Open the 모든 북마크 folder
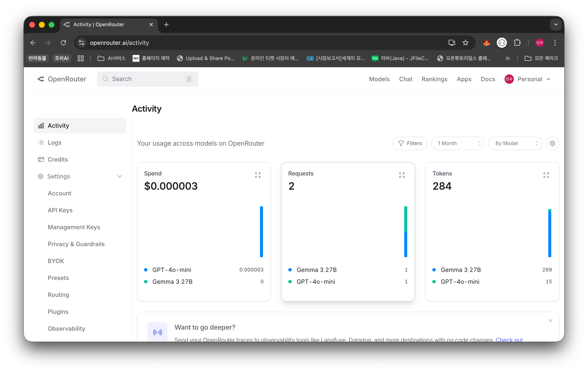The height and width of the screenshot is (373, 588). click(541, 58)
